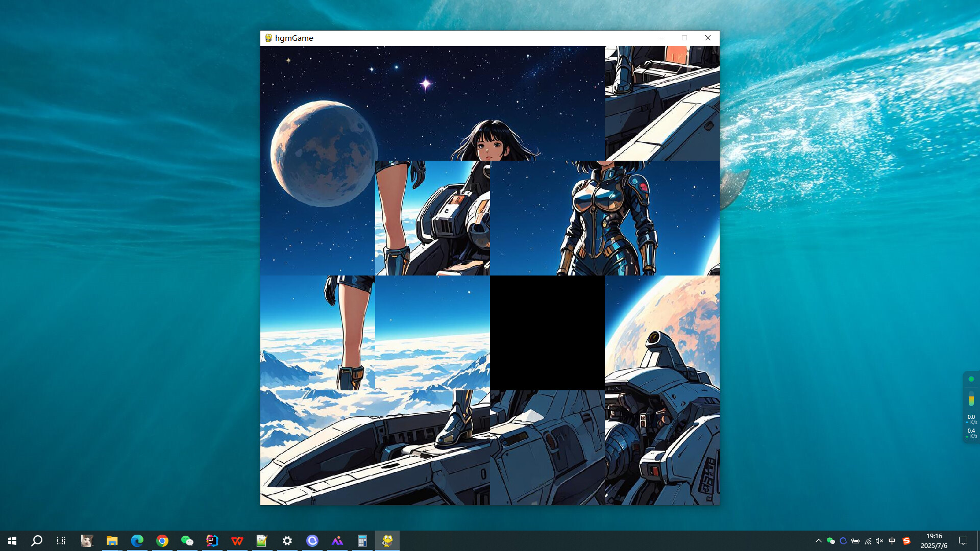The width and height of the screenshot is (980, 551).
Task: Switch to Google Chrome on the taskbar
Action: coord(162,541)
